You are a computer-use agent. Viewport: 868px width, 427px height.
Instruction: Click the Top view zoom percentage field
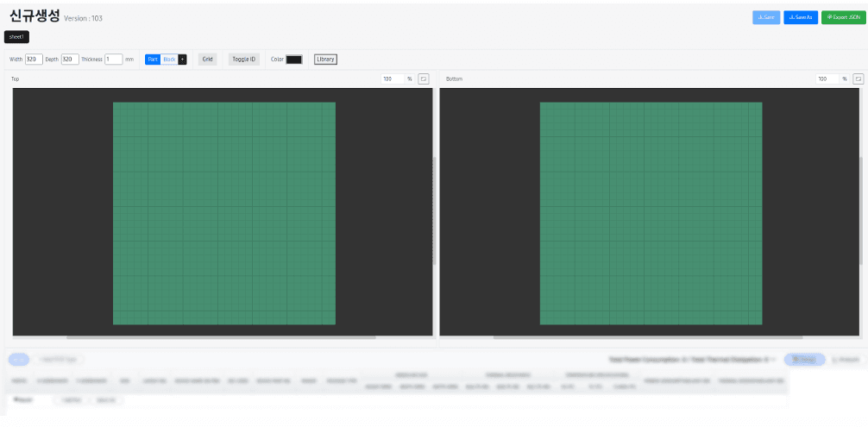(x=391, y=78)
